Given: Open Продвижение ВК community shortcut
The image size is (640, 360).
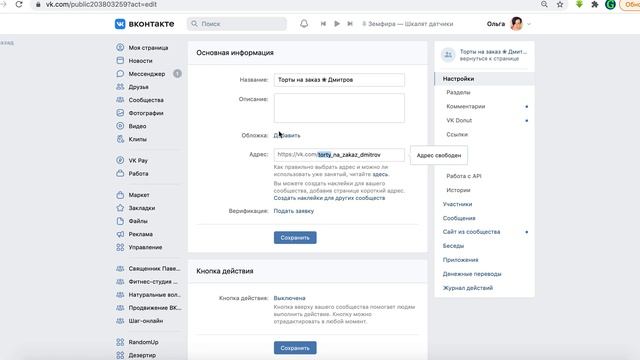Looking at the screenshot, I should pyautogui.click(x=149, y=308).
